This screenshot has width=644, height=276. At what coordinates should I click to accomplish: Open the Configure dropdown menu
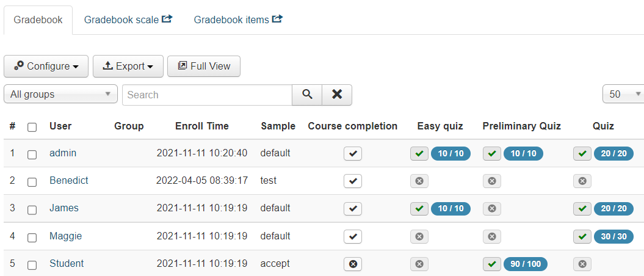(46, 67)
